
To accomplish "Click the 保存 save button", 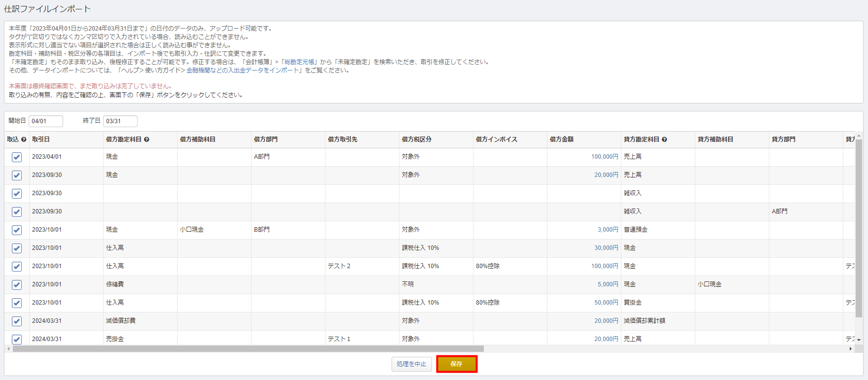I will coord(457,364).
